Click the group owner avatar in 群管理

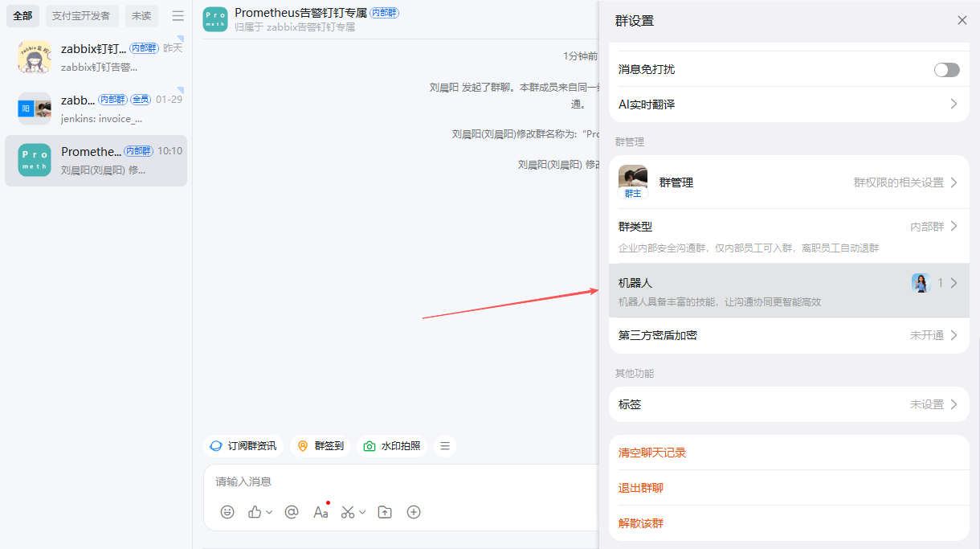pyautogui.click(x=633, y=182)
